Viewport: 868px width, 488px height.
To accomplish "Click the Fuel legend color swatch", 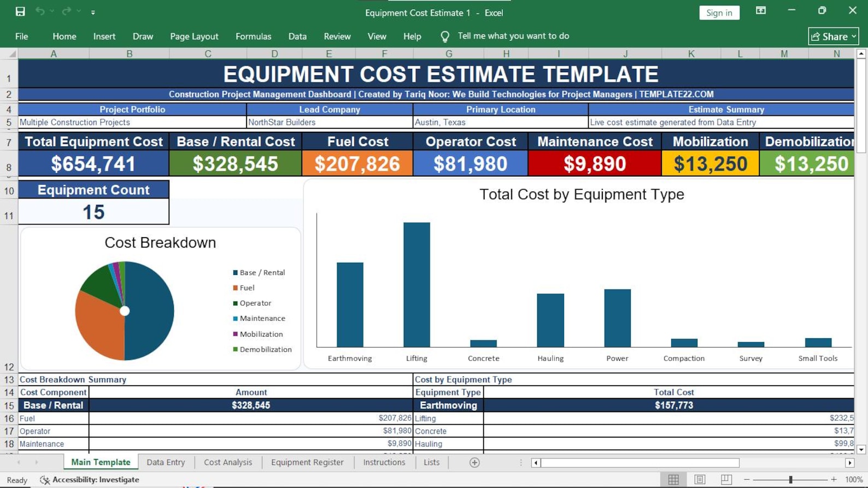I will point(236,287).
